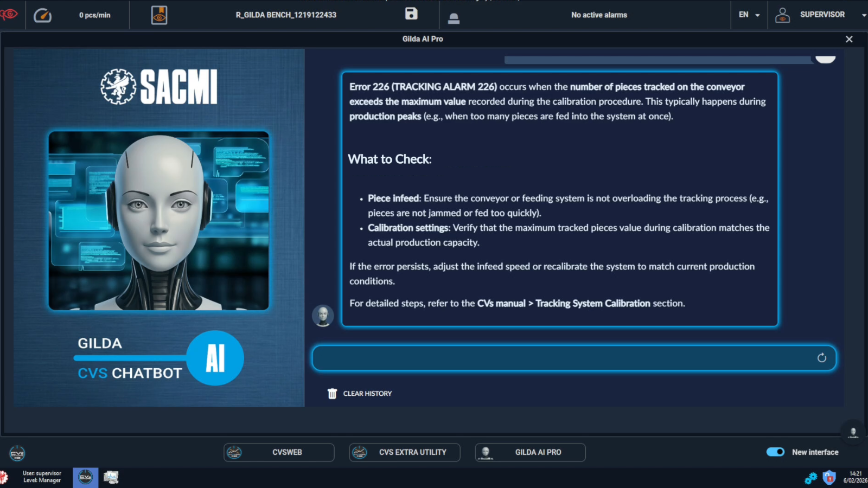Click the refresh icon in chat input
This screenshot has height=488, width=868.
tap(821, 358)
